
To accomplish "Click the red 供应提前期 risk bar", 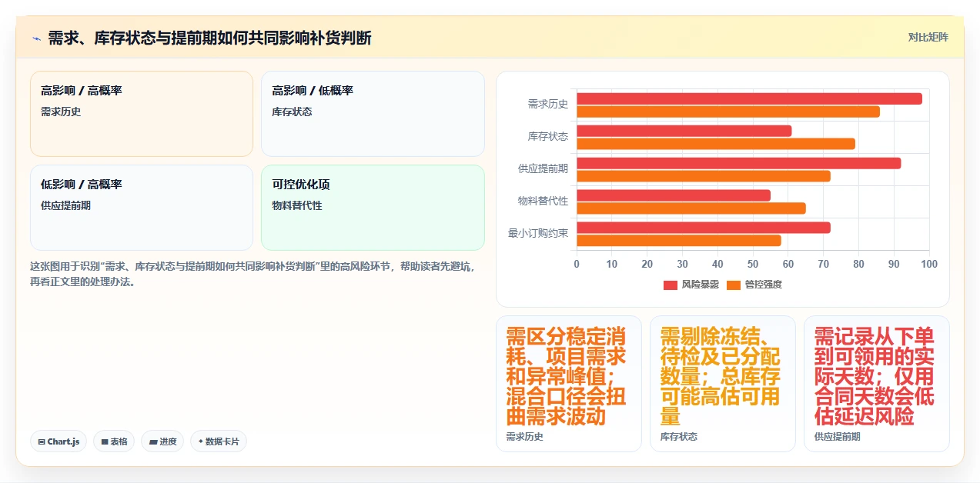I will (x=739, y=163).
